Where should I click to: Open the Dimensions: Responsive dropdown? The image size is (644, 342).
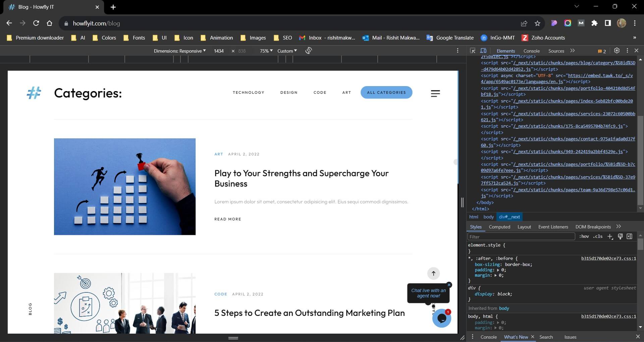tap(180, 51)
